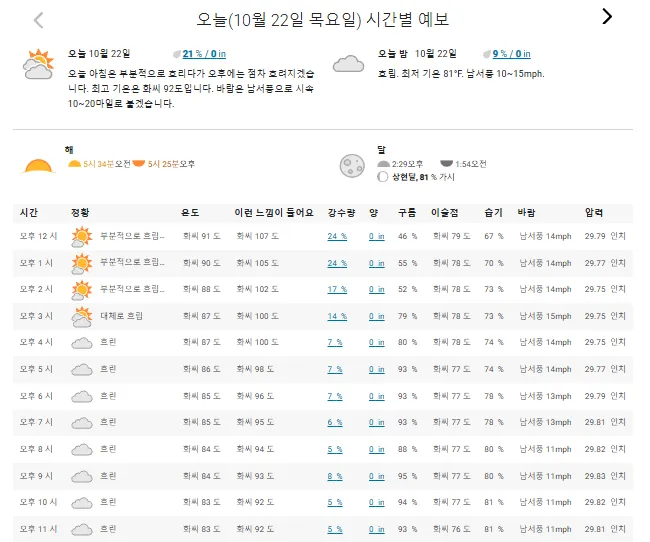Open the 0 in link in 오후 12 시 row
Viewport: 650px width, 542px height.
coord(376,236)
